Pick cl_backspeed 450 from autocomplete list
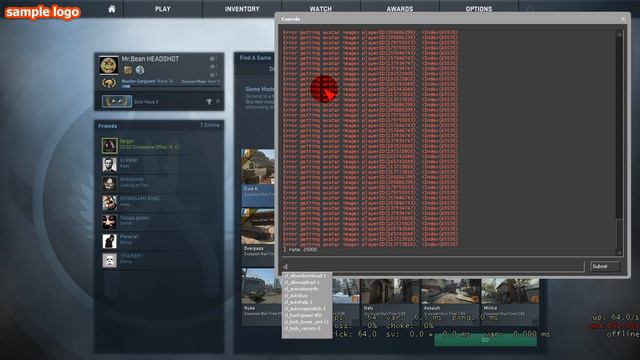 click(303, 315)
